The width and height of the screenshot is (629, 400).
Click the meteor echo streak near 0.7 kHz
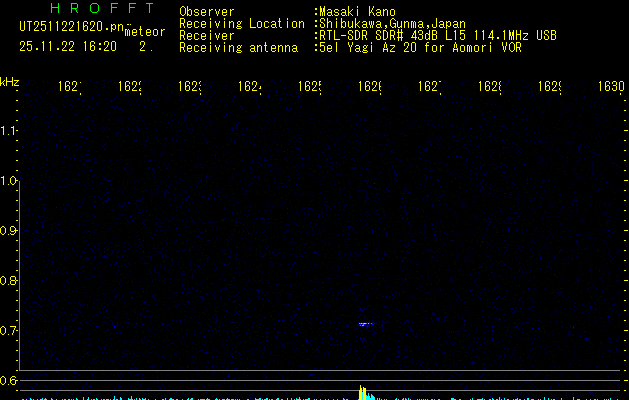366,324
